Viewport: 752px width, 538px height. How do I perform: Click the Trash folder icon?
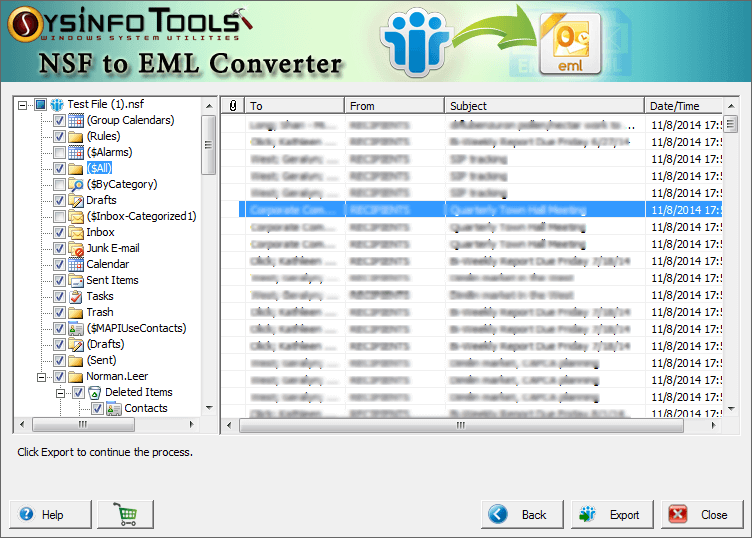(x=76, y=312)
